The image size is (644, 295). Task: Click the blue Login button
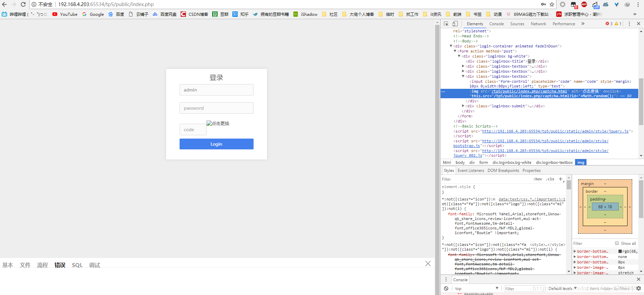click(x=217, y=144)
